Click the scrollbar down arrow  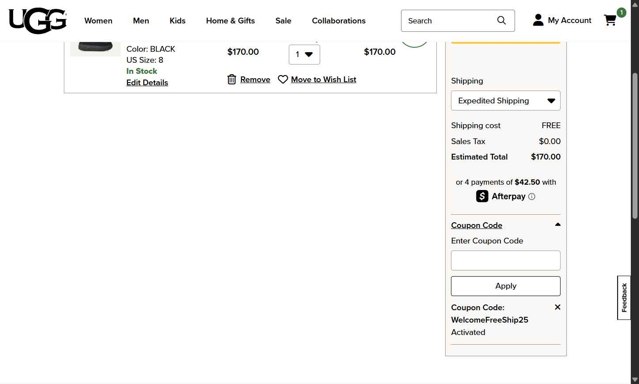pos(635,380)
